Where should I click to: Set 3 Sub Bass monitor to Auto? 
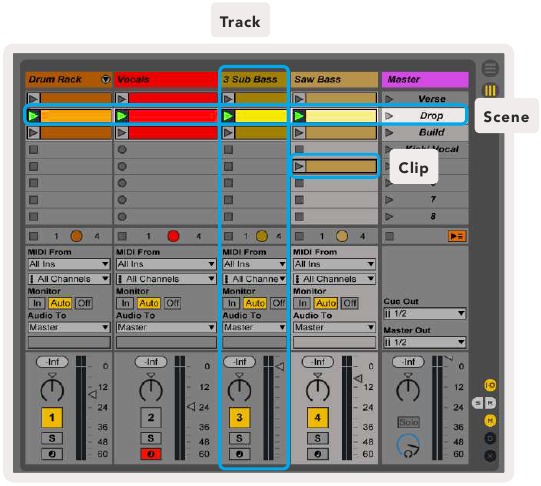(255, 303)
